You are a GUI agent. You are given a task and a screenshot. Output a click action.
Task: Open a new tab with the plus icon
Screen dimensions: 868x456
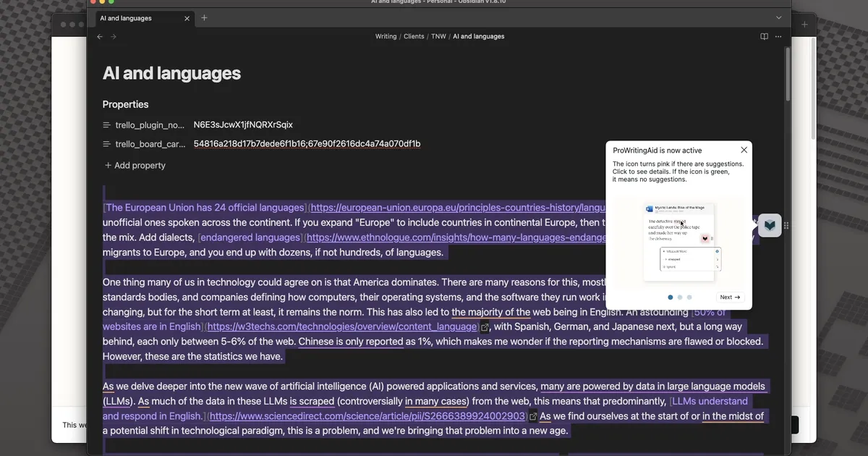(204, 18)
